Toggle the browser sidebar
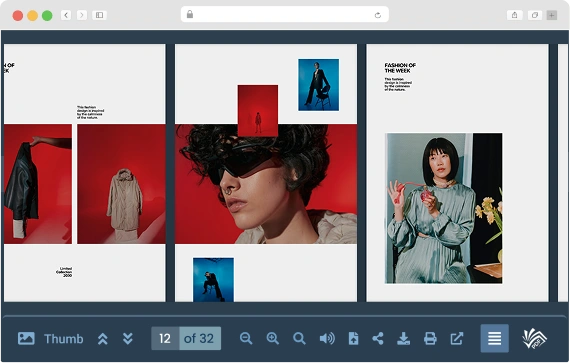The image size is (570, 363). 99,15
